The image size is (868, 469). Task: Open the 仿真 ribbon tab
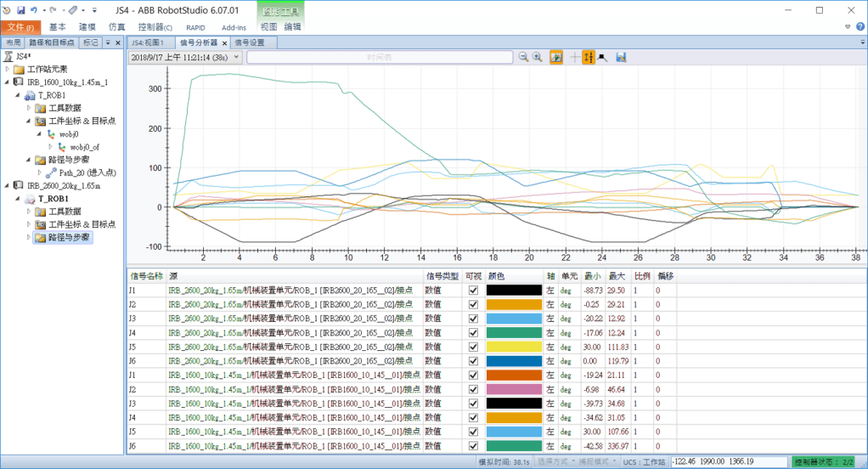117,27
